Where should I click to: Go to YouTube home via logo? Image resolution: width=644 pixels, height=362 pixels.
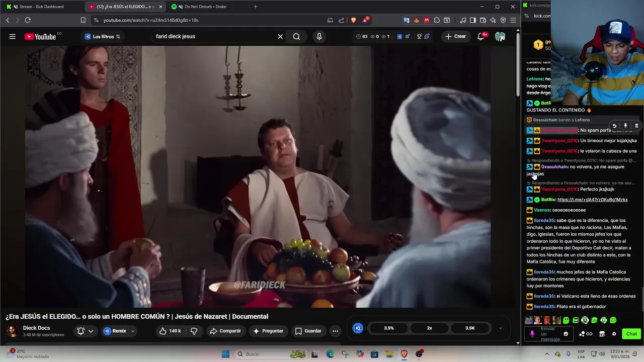[40, 36]
